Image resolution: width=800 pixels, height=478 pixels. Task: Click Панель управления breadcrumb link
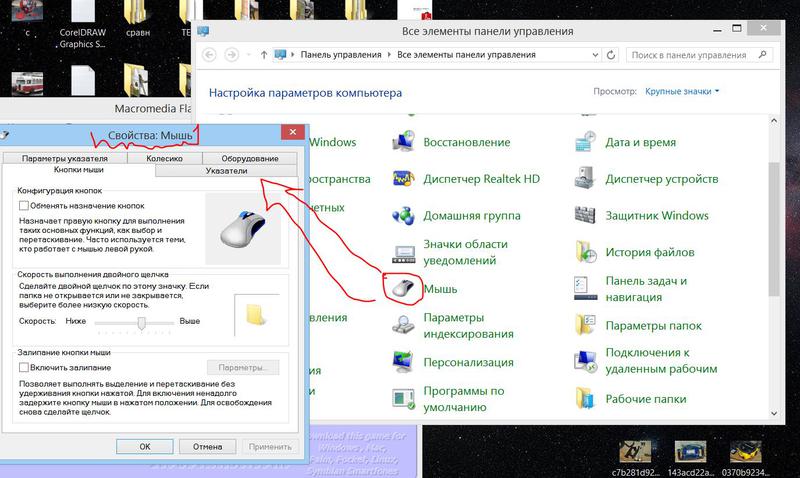(341, 55)
